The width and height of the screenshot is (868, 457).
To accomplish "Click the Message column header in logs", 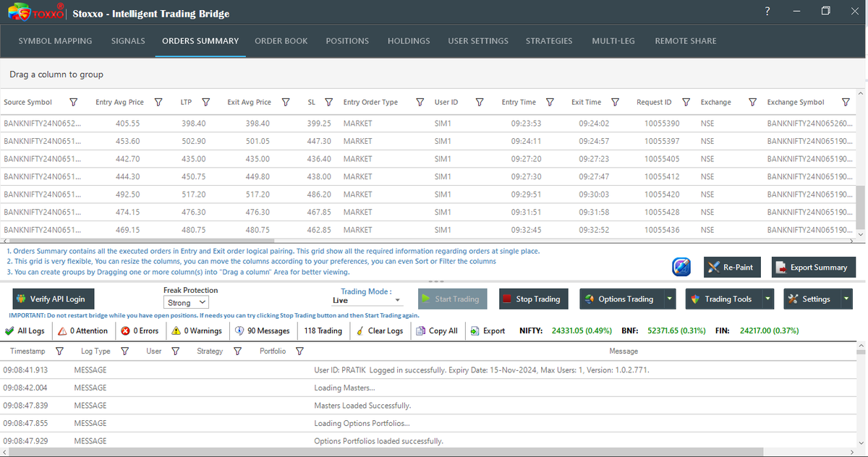I will point(624,351).
